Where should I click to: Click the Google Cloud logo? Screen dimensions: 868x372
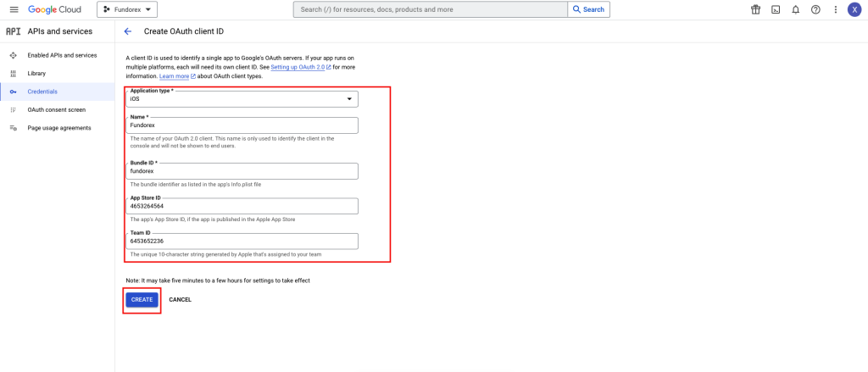click(x=54, y=9)
